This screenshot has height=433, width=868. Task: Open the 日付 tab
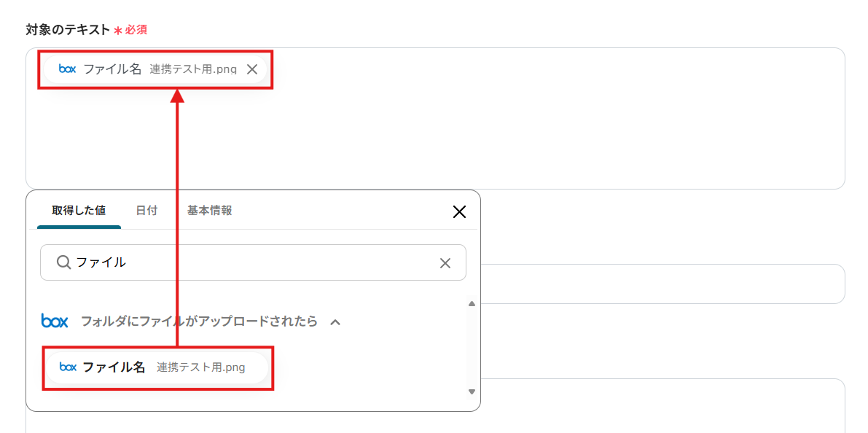pyautogui.click(x=146, y=211)
